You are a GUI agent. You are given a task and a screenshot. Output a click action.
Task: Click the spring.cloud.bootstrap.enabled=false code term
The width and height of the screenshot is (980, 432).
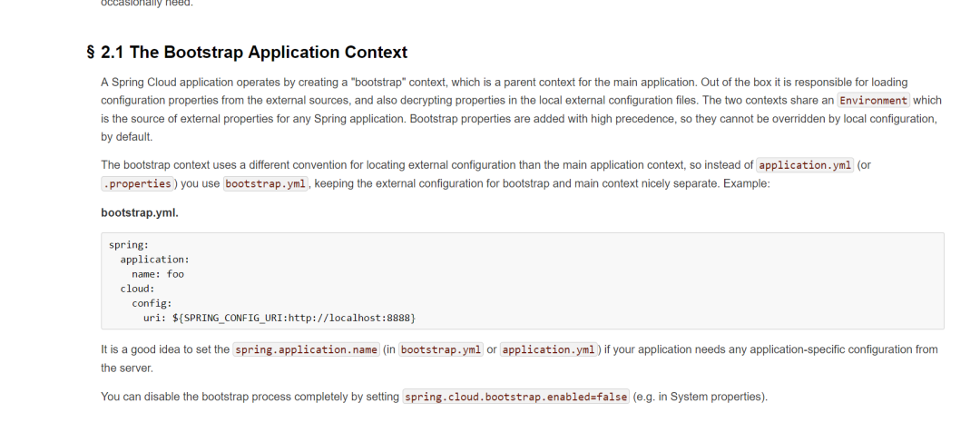pyautogui.click(x=515, y=398)
